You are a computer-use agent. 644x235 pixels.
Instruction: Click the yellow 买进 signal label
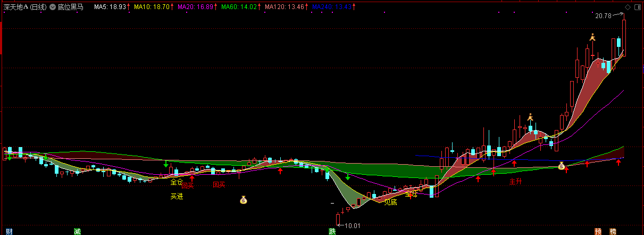(x=177, y=196)
